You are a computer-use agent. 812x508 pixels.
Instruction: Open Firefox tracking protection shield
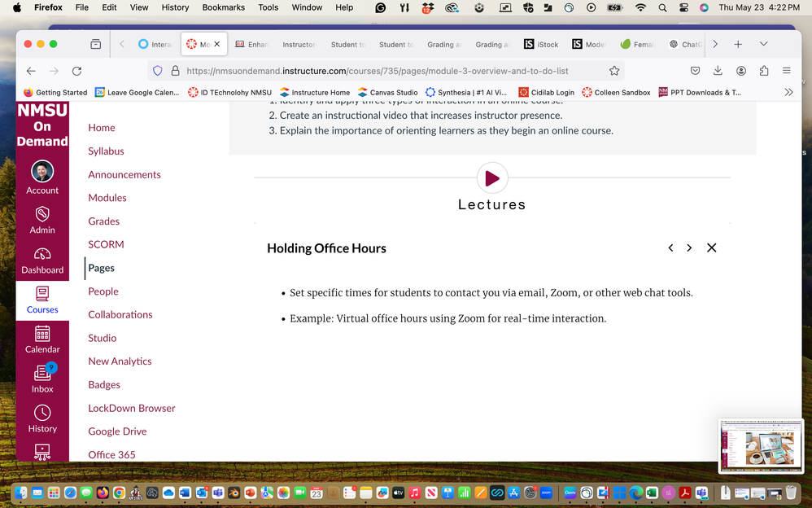(158, 71)
